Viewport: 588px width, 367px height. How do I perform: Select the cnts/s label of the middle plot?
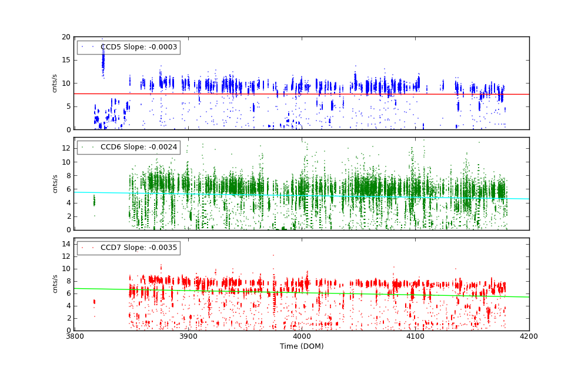(x=55, y=183)
